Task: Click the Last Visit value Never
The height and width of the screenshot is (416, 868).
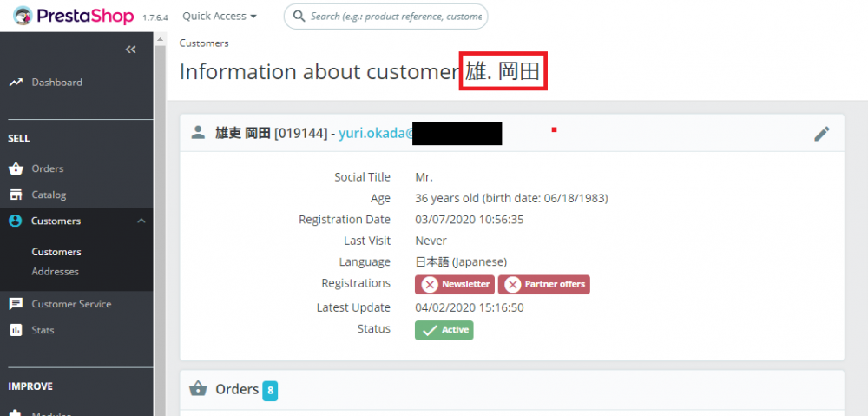Action: (x=431, y=241)
